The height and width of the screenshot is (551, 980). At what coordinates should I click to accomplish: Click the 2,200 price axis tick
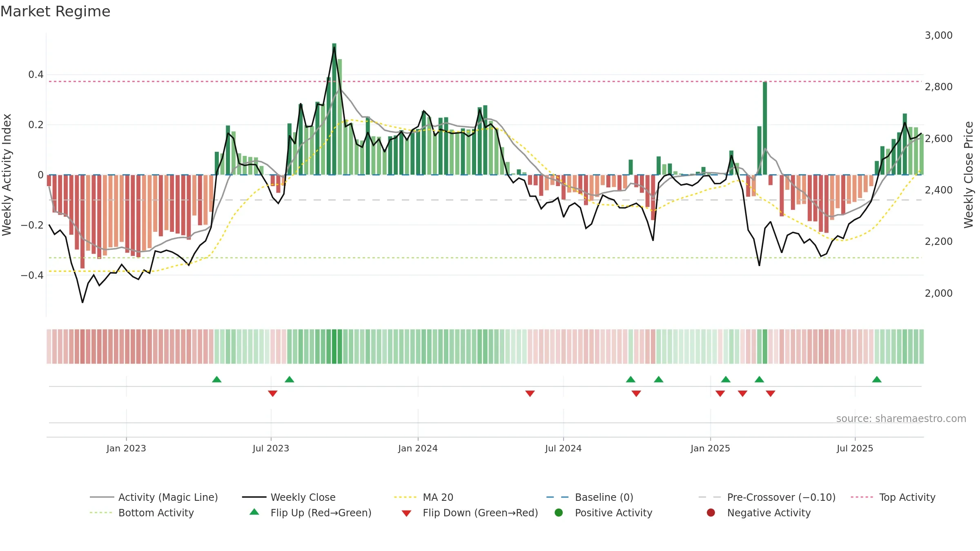coord(938,242)
